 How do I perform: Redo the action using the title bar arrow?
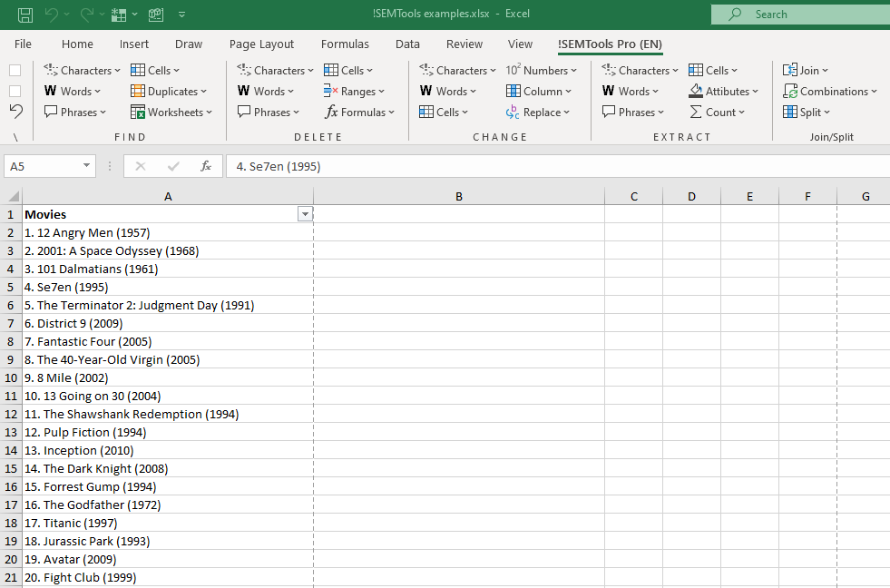pyautogui.click(x=87, y=15)
